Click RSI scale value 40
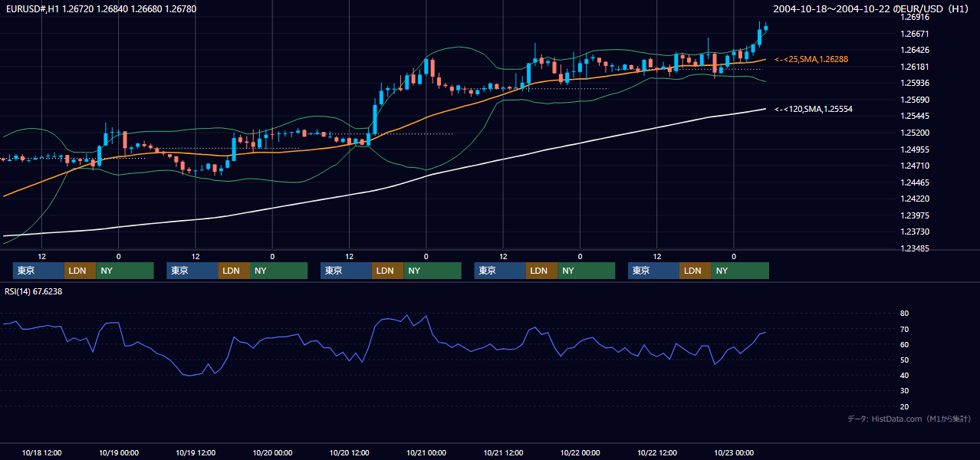Viewport: 980px width, 460px height. coord(904,375)
